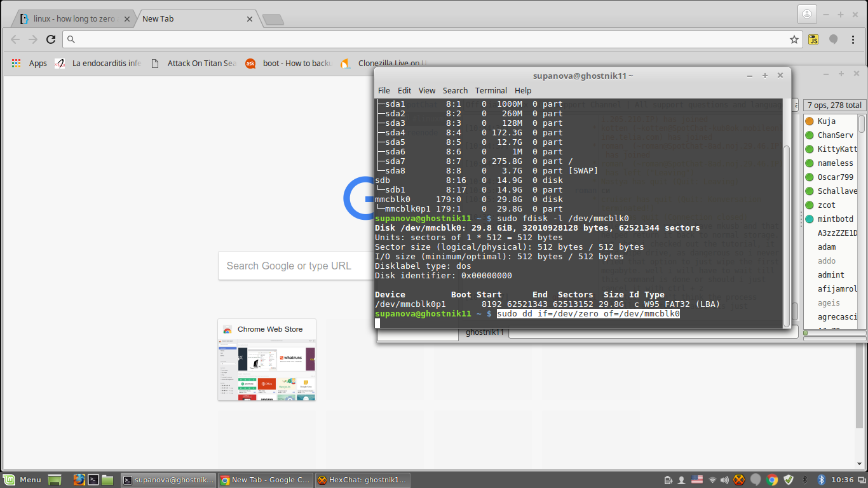The image size is (868, 488).
Task: Click highlighted 'sudo dd if=/dev/zero' command
Action: [588, 314]
